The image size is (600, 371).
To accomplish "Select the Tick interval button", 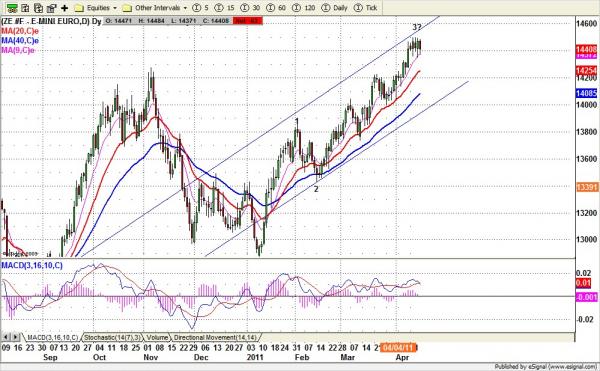I will (365, 8).
